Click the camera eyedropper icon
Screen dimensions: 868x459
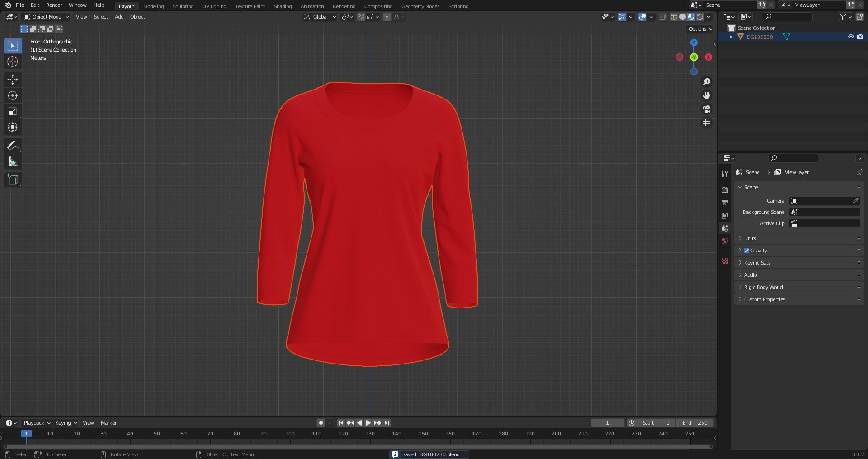855,201
